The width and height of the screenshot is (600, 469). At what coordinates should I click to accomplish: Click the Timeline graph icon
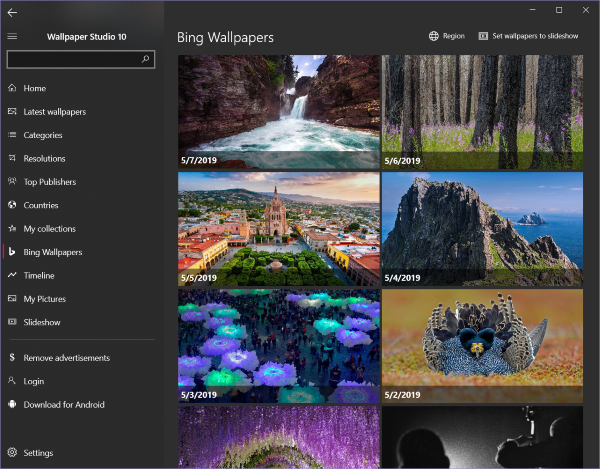[x=12, y=275]
